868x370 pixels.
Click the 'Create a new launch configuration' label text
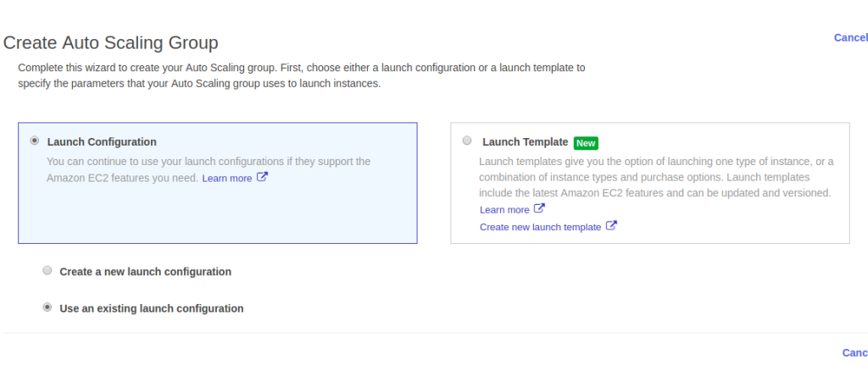click(x=145, y=272)
